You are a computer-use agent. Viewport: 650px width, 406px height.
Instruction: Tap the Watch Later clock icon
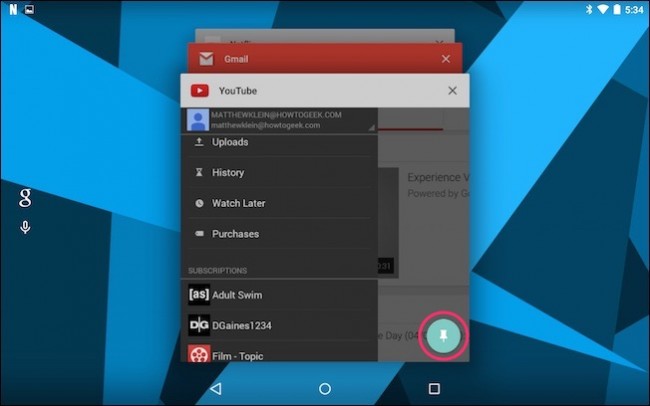[199, 203]
